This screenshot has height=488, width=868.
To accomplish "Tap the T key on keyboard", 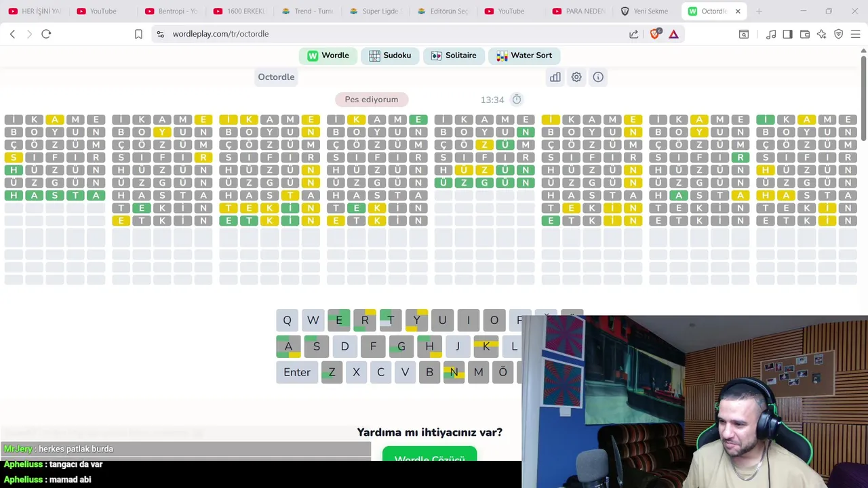I will point(391,321).
